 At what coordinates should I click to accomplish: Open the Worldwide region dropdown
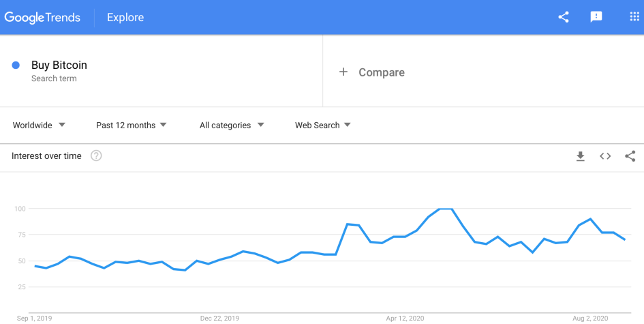(x=39, y=126)
